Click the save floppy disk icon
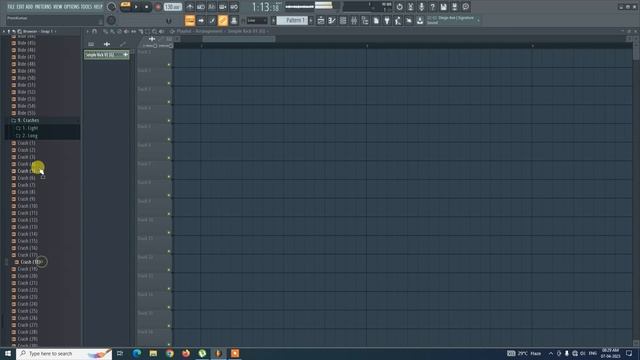The width and height of the screenshot is (640, 360). [444, 7]
